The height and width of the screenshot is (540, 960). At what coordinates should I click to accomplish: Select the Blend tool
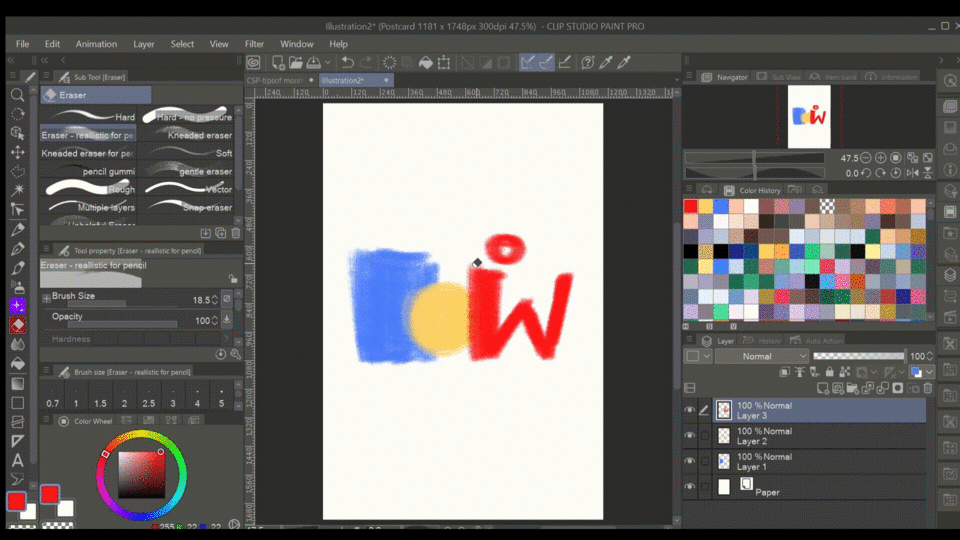tap(18, 345)
